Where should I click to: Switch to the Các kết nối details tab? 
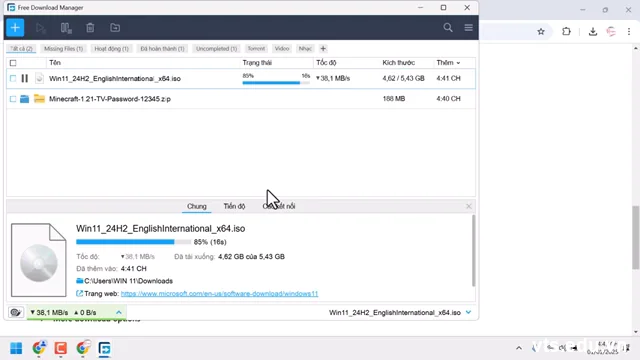279,206
